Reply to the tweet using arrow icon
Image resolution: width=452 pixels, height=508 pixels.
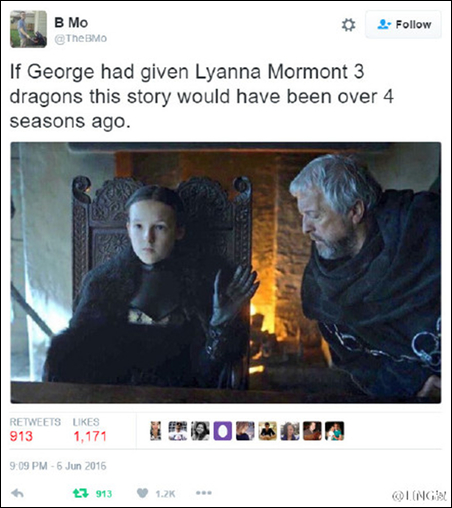point(17,493)
